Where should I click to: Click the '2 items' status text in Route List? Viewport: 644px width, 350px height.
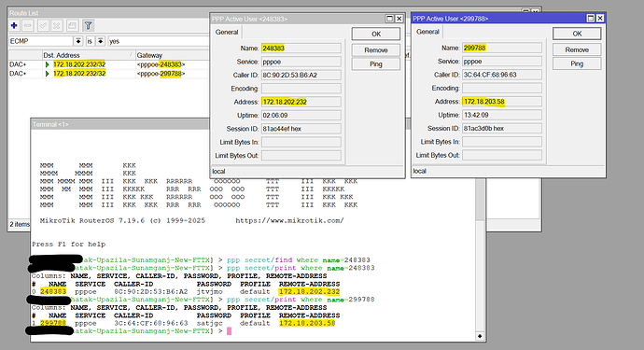[20, 224]
